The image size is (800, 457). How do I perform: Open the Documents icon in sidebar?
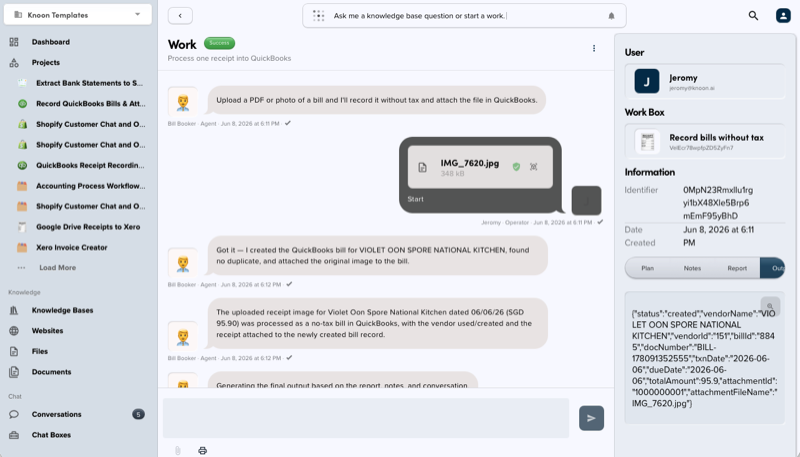(14, 372)
